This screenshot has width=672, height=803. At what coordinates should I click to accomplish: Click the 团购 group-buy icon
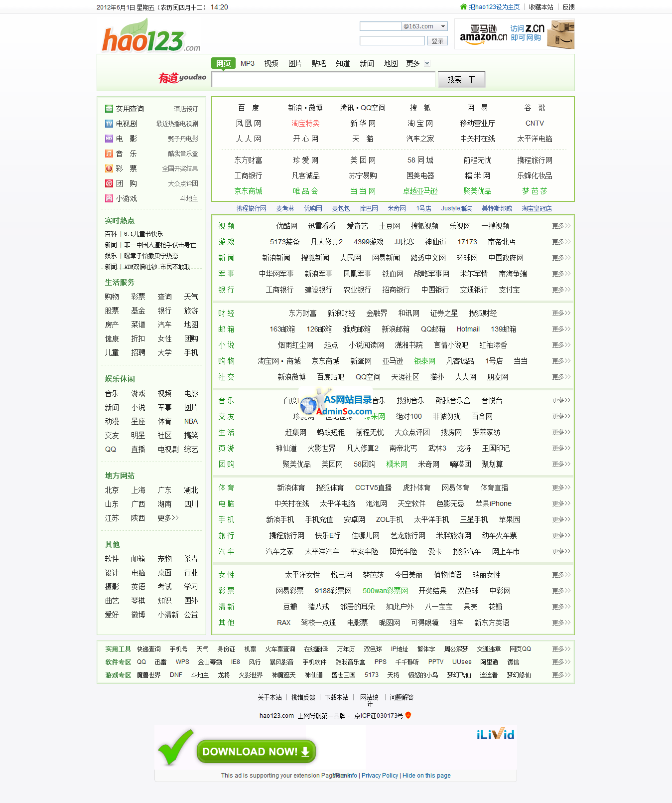(x=109, y=183)
